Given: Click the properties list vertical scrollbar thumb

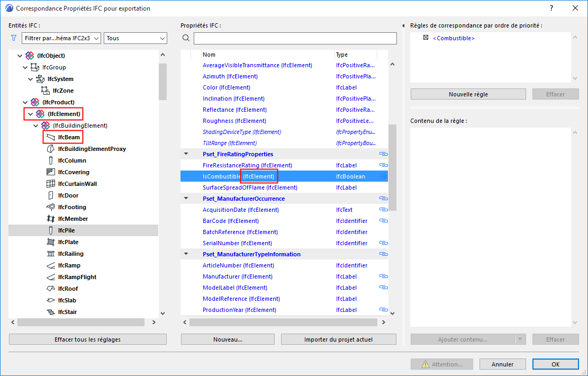Looking at the screenshot, I should point(392,167).
